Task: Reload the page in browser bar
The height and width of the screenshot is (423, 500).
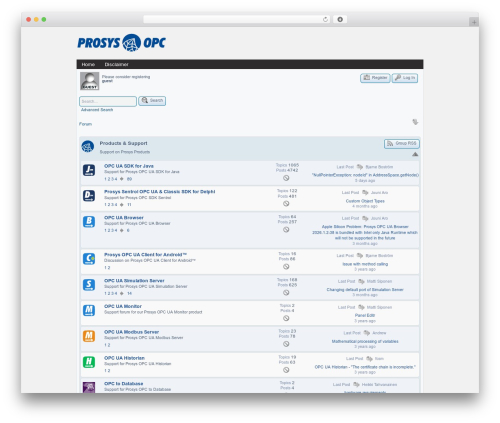Action: point(325,19)
